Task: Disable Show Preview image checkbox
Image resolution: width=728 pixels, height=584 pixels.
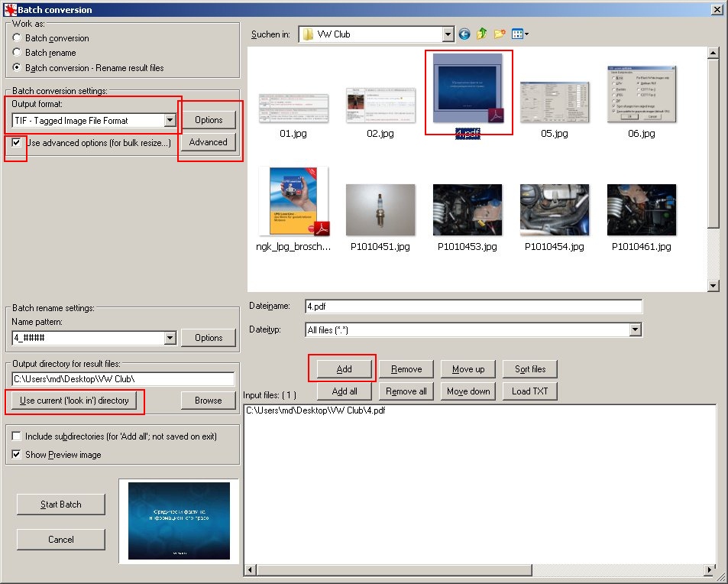Action: click(x=17, y=455)
